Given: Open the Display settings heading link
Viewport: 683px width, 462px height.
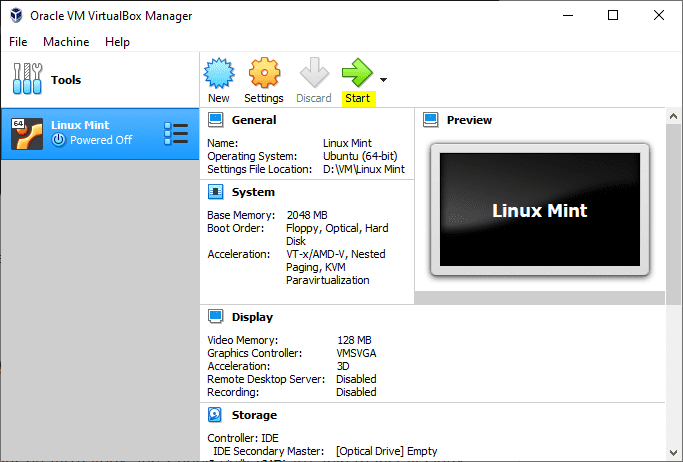Looking at the screenshot, I should point(252,317).
